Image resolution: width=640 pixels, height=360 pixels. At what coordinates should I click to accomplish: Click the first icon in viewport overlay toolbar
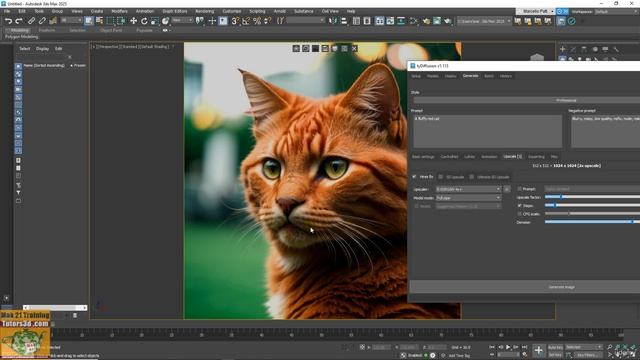296,49
